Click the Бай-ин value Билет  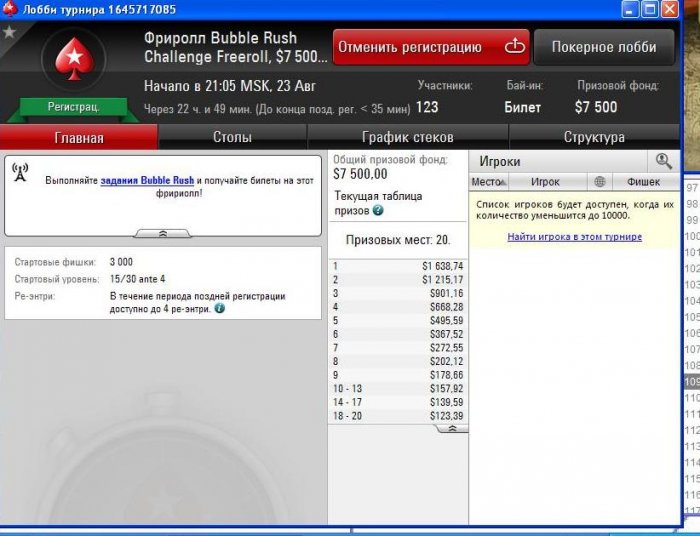point(522,108)
